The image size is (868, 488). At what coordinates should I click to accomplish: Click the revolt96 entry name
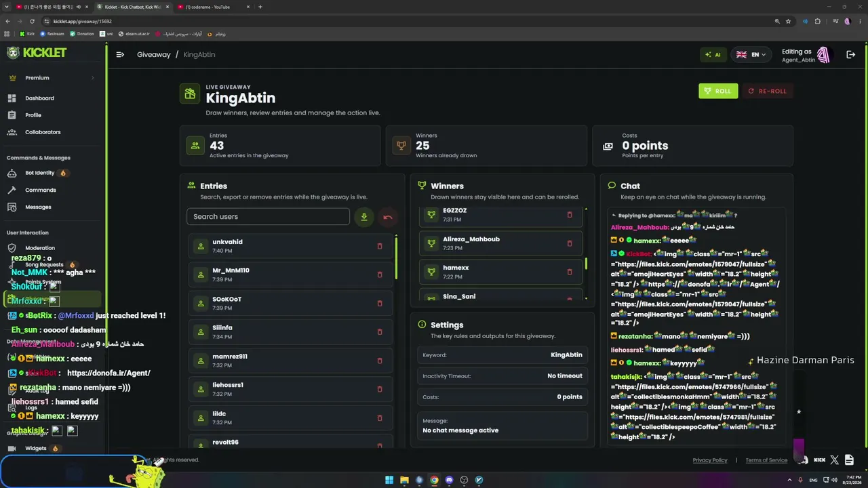click(225, 442)
